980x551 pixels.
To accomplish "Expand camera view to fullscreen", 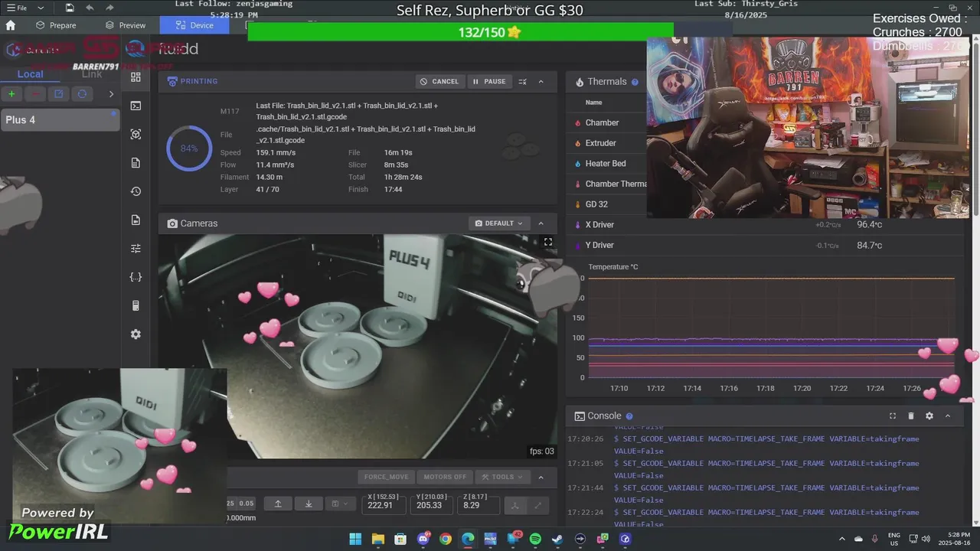I will [x=548, y=242].
